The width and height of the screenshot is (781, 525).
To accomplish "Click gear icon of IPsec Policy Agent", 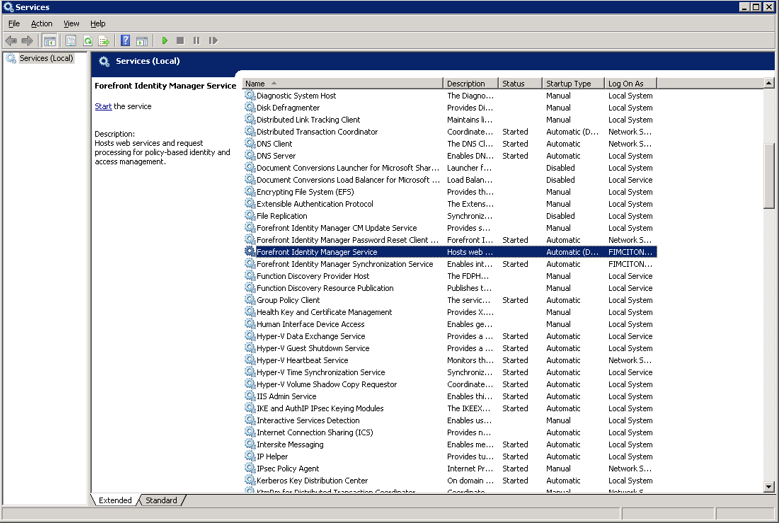I will pos(250,468).
